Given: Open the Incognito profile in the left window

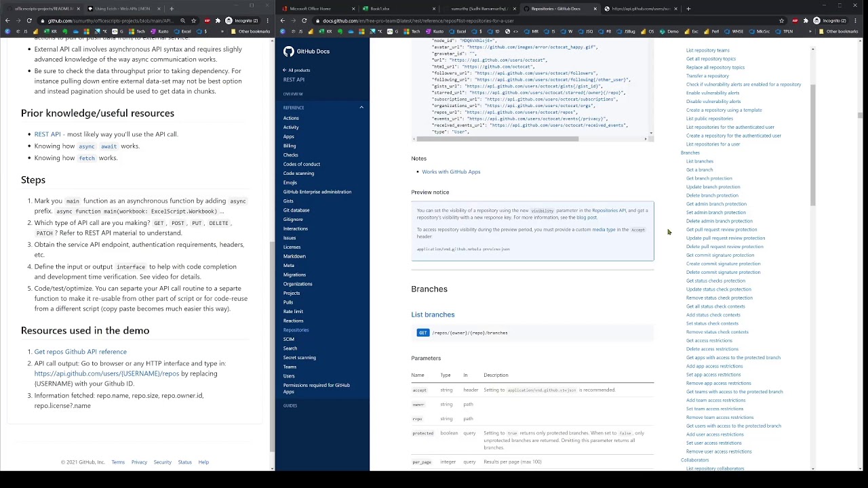Looking at the screenshot, I should point(243,20).
